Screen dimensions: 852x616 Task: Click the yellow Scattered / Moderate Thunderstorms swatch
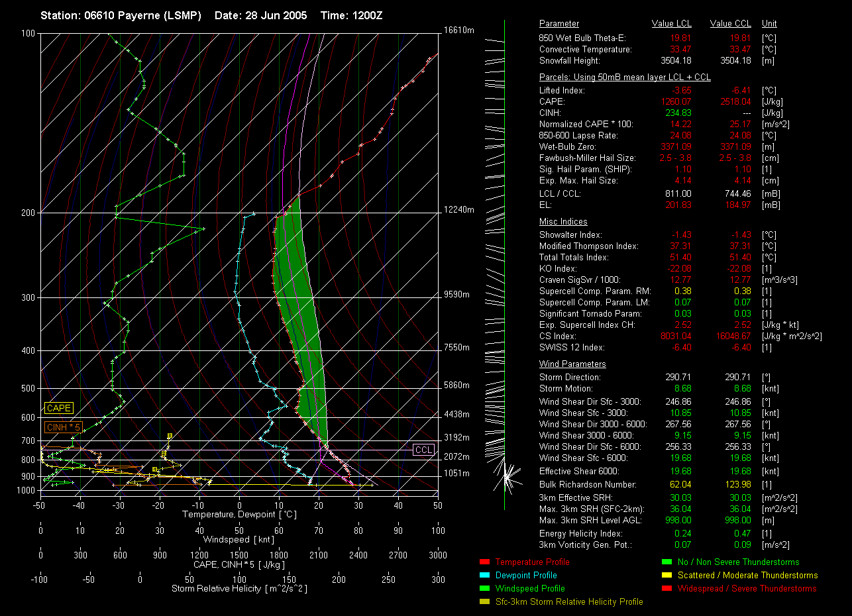(666, 576)
